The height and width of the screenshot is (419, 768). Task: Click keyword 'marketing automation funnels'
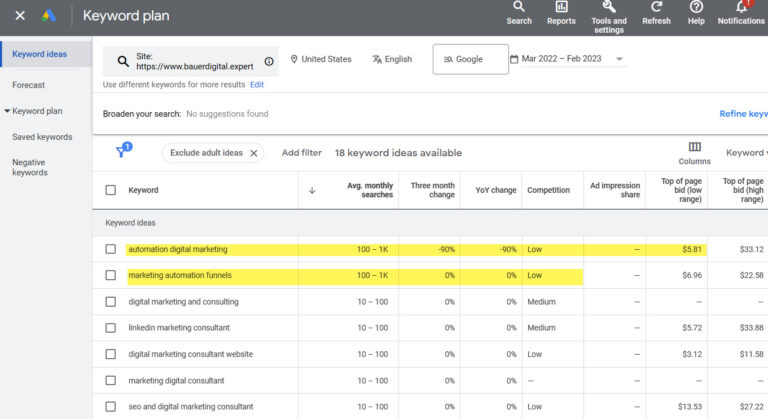pyautogui.click(x=180, y=275)
